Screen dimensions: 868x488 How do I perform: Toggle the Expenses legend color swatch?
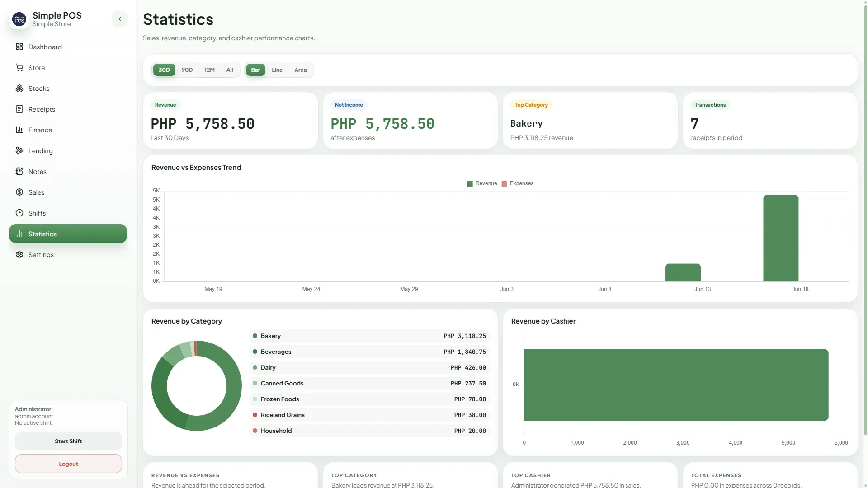(505, 184)
